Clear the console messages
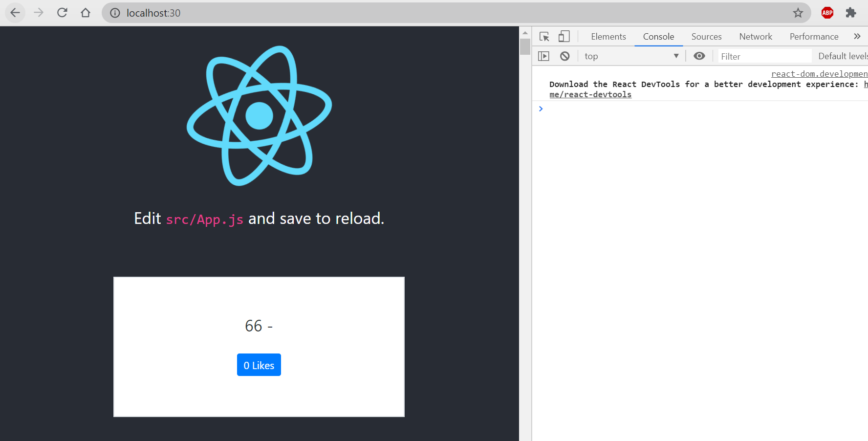This screenshot has width=868, height=441. 564,56
